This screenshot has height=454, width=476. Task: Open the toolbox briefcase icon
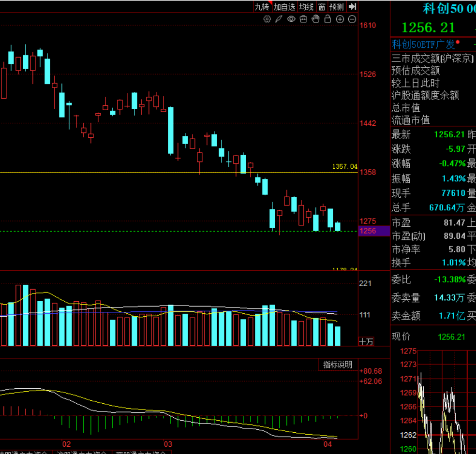pyautogui.click(x=303, y=19)
